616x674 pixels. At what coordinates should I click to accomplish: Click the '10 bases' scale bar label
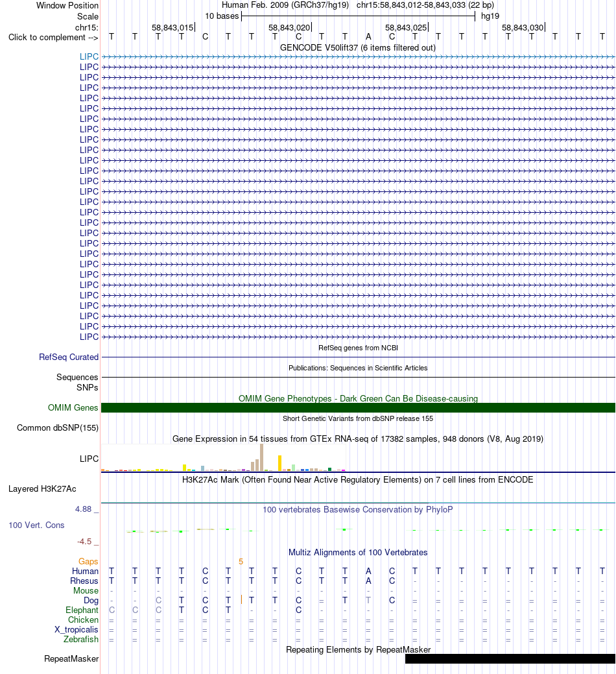(x=222, y=16)
